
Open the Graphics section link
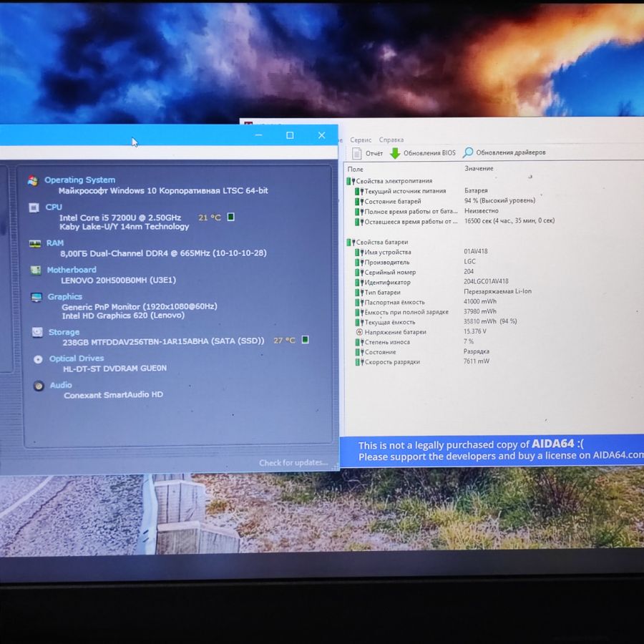(65, 296)
